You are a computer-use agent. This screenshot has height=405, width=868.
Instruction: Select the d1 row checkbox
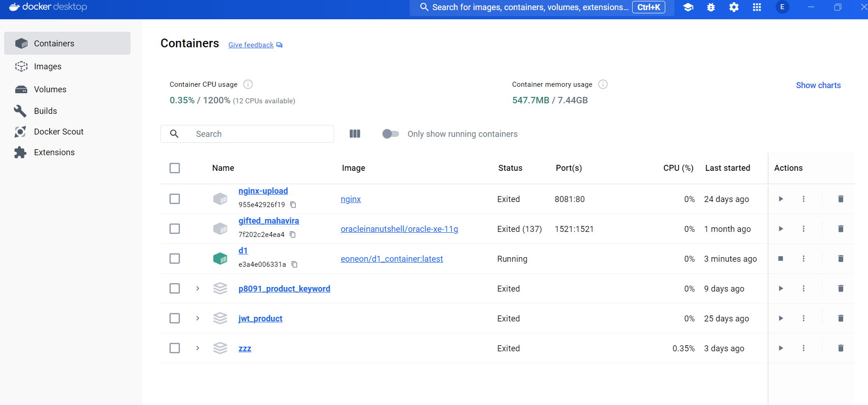[175, 259]
